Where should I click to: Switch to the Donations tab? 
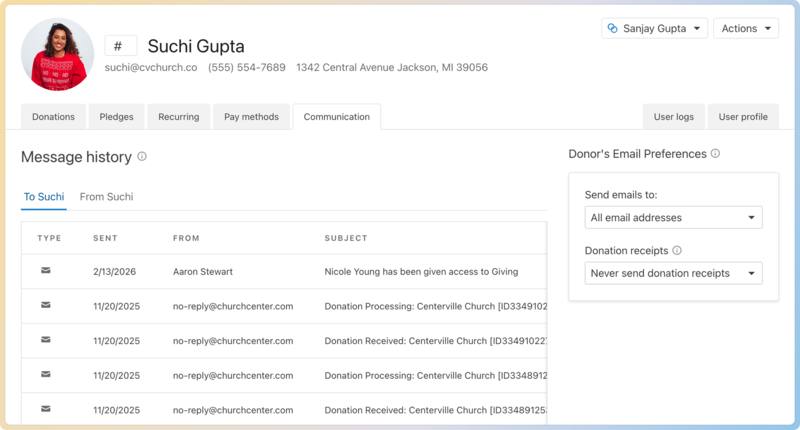click(x=54, y=117)
